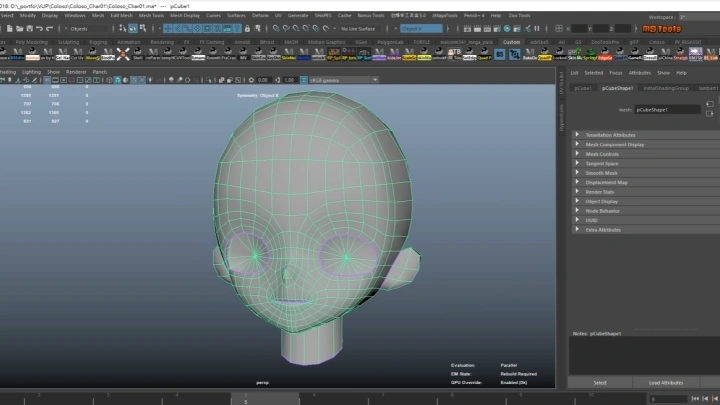This screenshot has width=720, height=405.
Task: Click the green Spring shelf icon
Action: [x=591, y=54]
